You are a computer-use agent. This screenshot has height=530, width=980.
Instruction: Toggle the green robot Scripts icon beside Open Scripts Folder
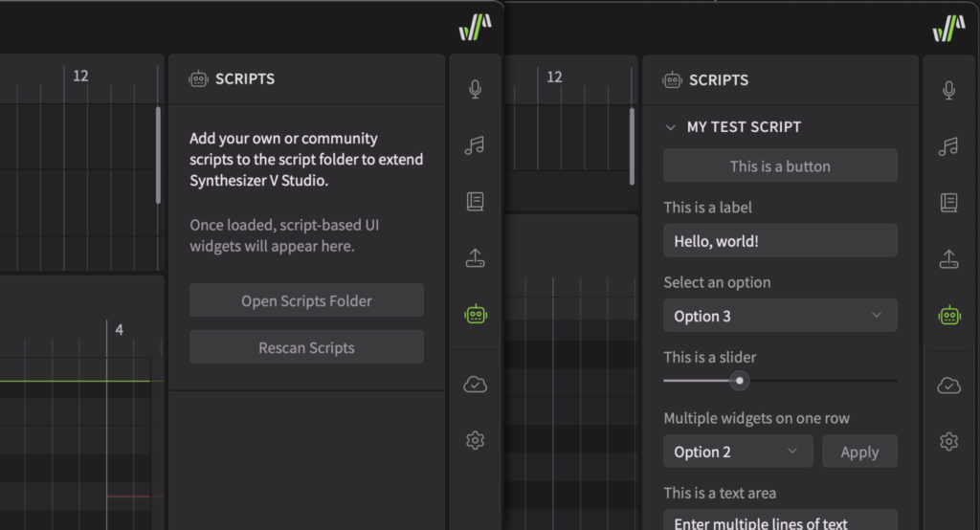475,313
